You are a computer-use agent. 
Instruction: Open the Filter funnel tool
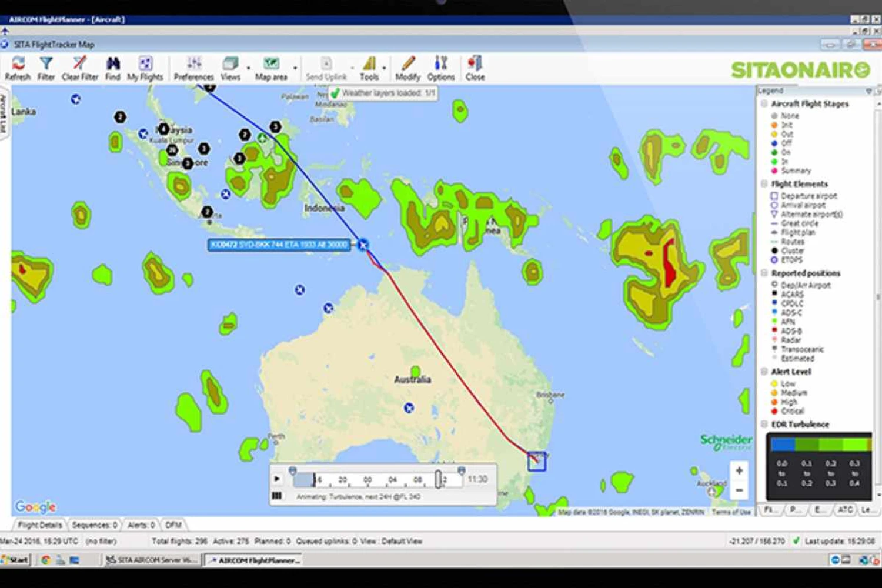46,68
